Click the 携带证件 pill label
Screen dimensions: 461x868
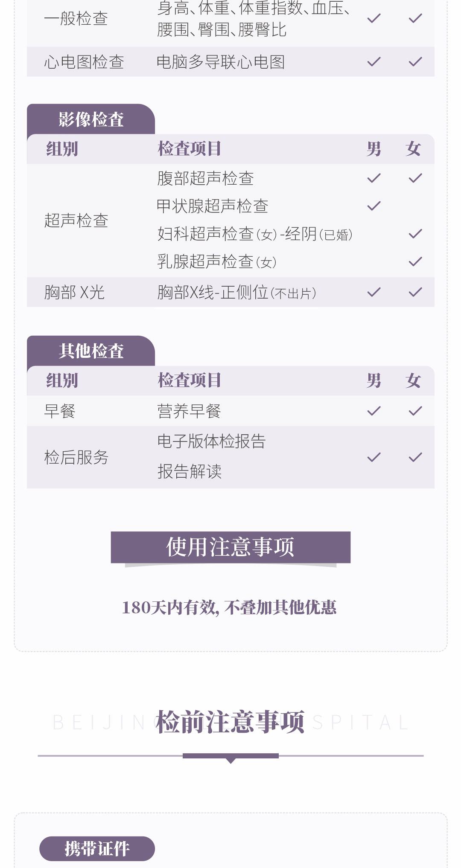click(x=97, y=848)
